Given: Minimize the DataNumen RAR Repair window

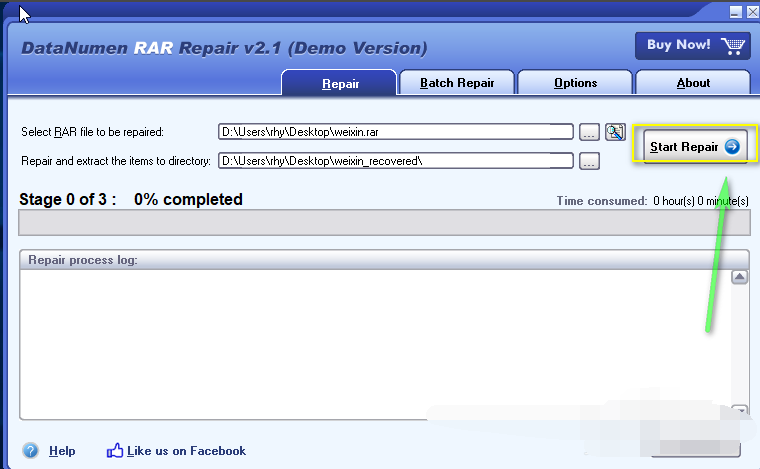Looking at the screenshot, I should point(735,11).
